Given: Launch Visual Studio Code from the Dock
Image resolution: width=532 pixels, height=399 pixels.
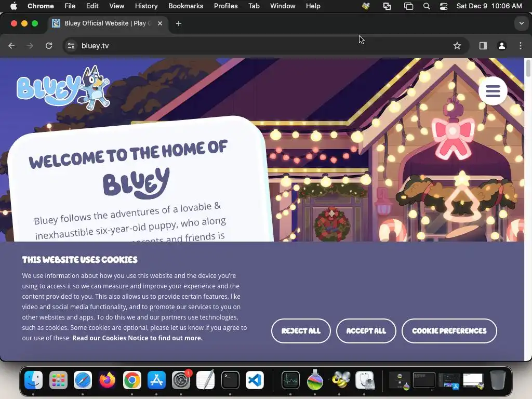Looking at the screenshot, I should (255, 380).
